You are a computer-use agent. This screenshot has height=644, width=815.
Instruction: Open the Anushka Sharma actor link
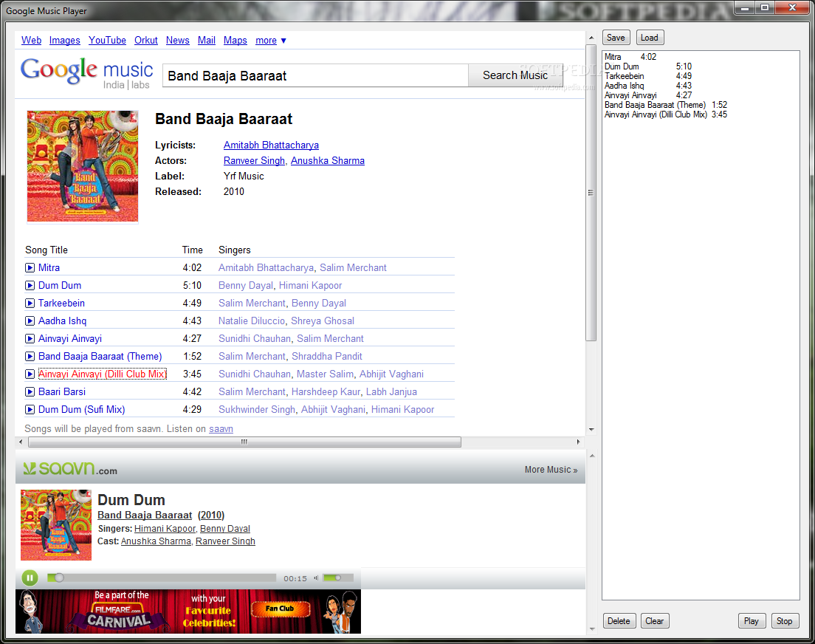click(328, 161)
